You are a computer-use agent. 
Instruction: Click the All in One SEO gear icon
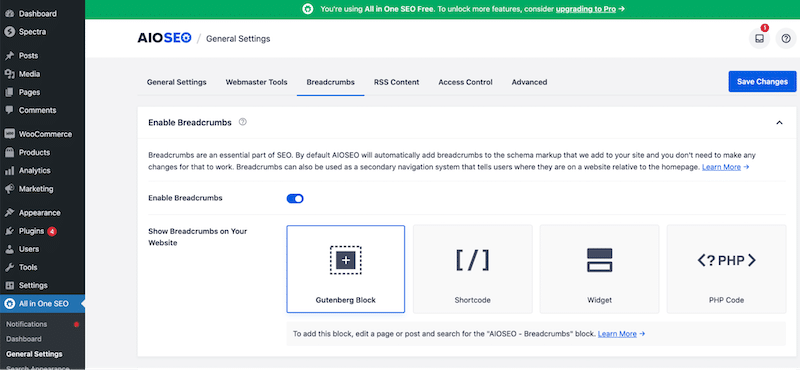point(9,304)
